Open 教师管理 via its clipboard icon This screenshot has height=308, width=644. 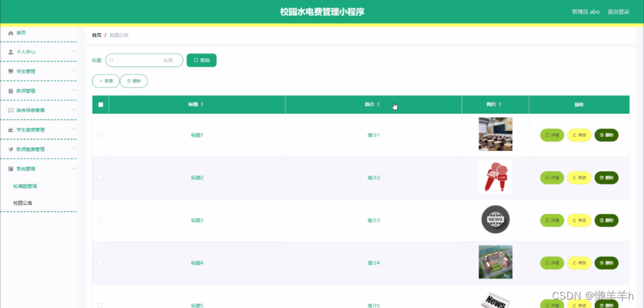11,91
